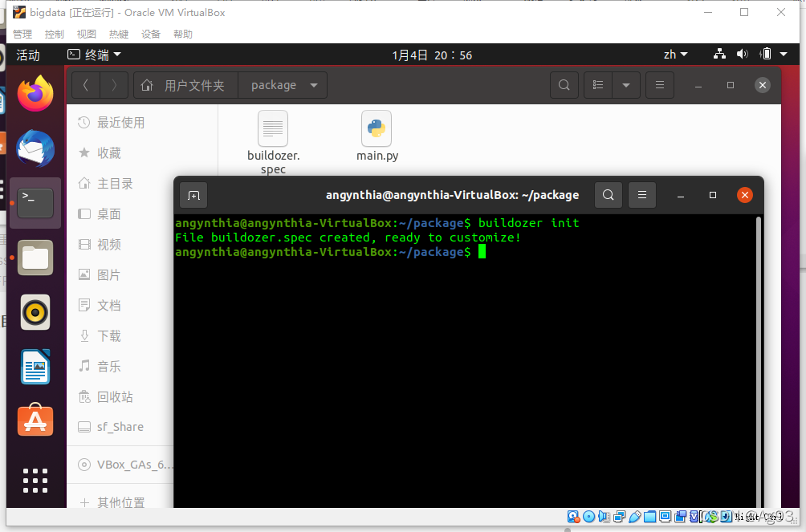This screenshot has height=532, width=806.
Task: Open sf_Share in the sidebar
Action: click(x=120, y=427)
